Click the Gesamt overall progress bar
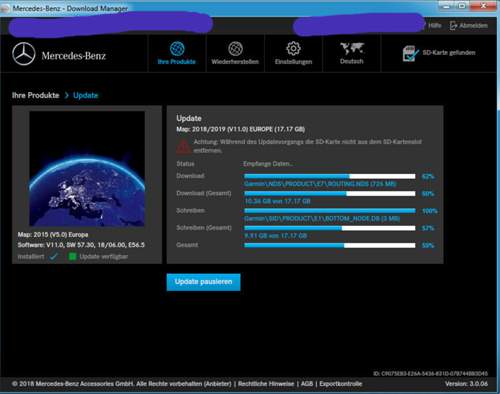Image resolution: width=500 pixels, height=394 pixels. tap(330, 245)
